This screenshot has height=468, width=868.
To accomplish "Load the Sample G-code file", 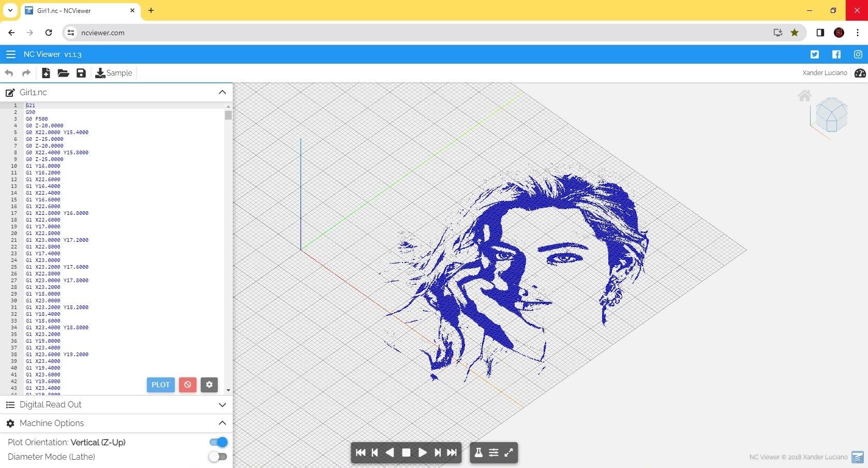I will coord(114,73).
